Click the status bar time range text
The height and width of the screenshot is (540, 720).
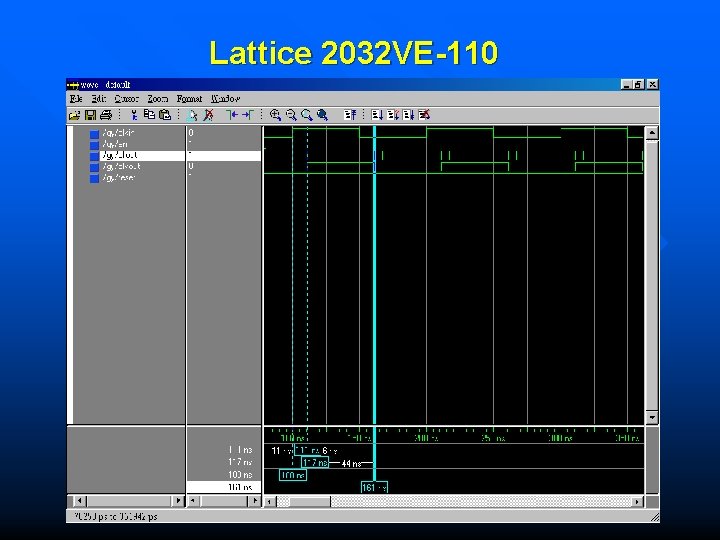point(116,517)
